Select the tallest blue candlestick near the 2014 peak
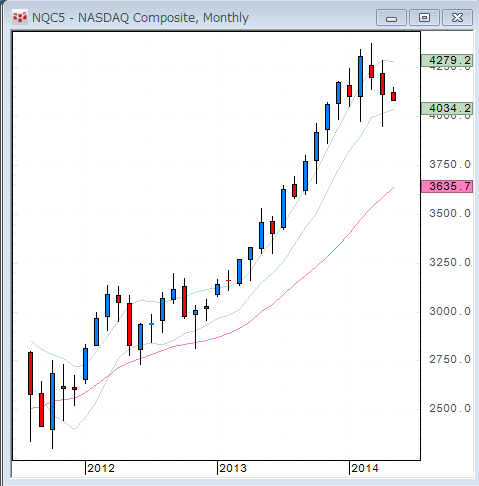Viewport: 479px width, 486px height. click(x=360, y=77)
